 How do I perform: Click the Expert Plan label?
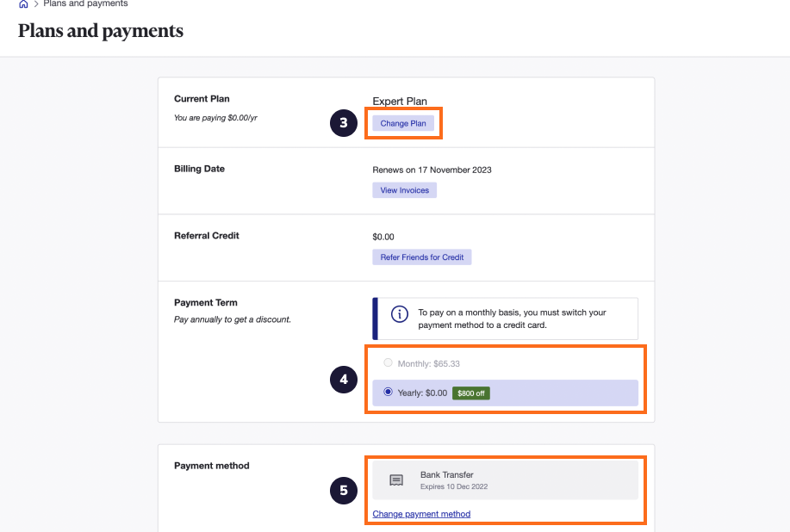399,101
